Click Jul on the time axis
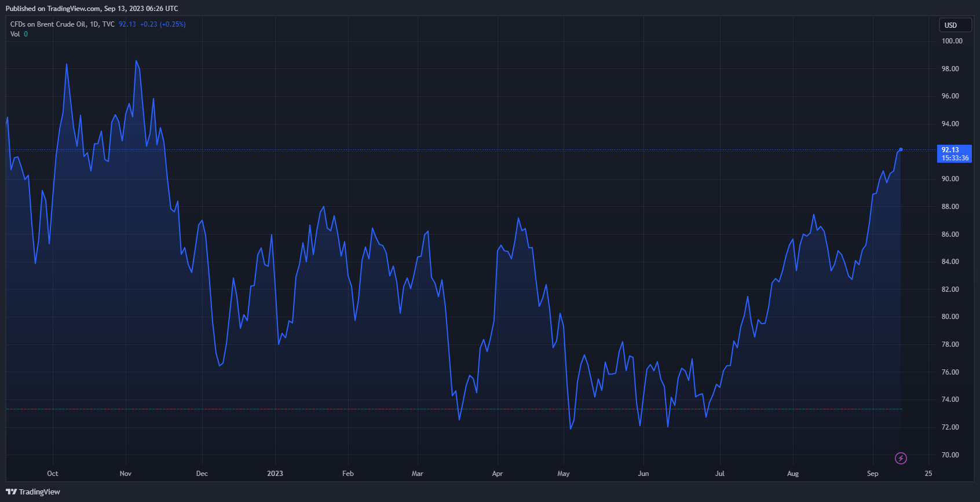Viewport: 980px width, 502px height. pos(719,474)
